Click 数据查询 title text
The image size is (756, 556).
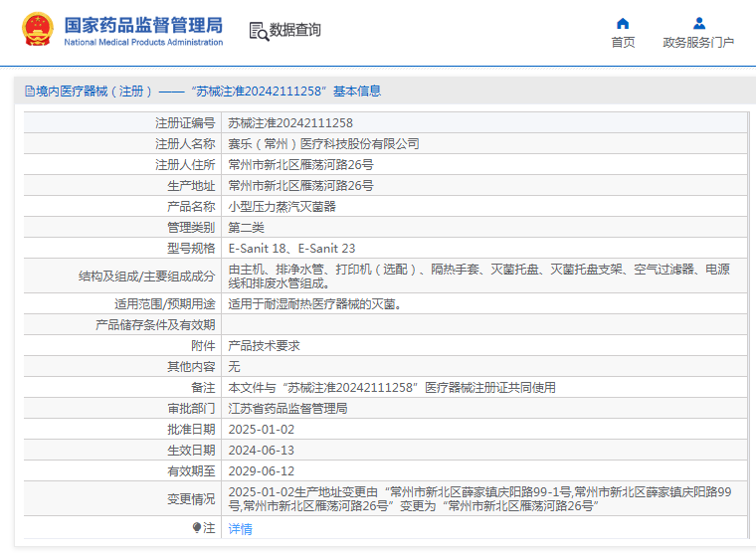coord(294,30)
